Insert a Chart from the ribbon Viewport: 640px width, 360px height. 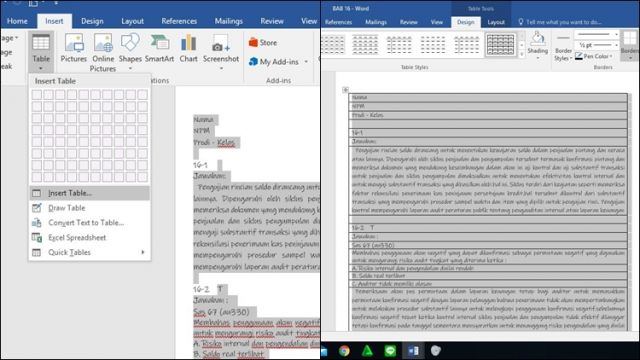[188, 49]
